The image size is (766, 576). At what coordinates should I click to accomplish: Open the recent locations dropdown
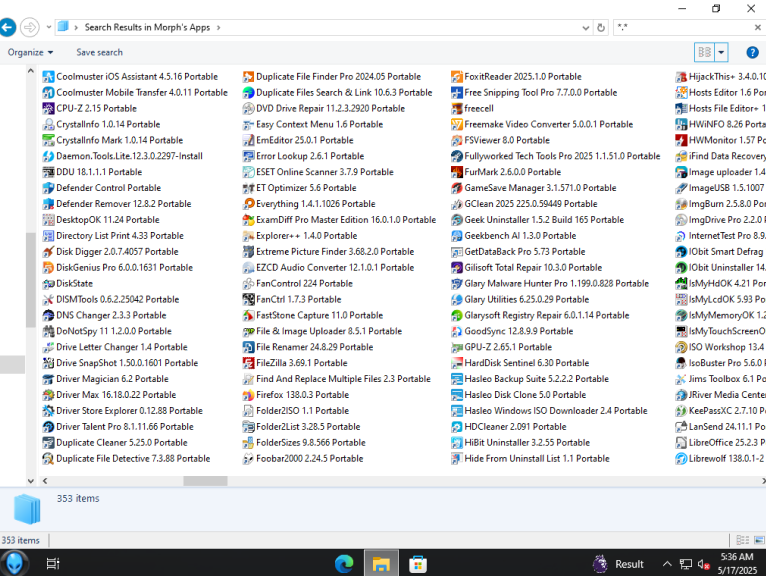point(48,27)
